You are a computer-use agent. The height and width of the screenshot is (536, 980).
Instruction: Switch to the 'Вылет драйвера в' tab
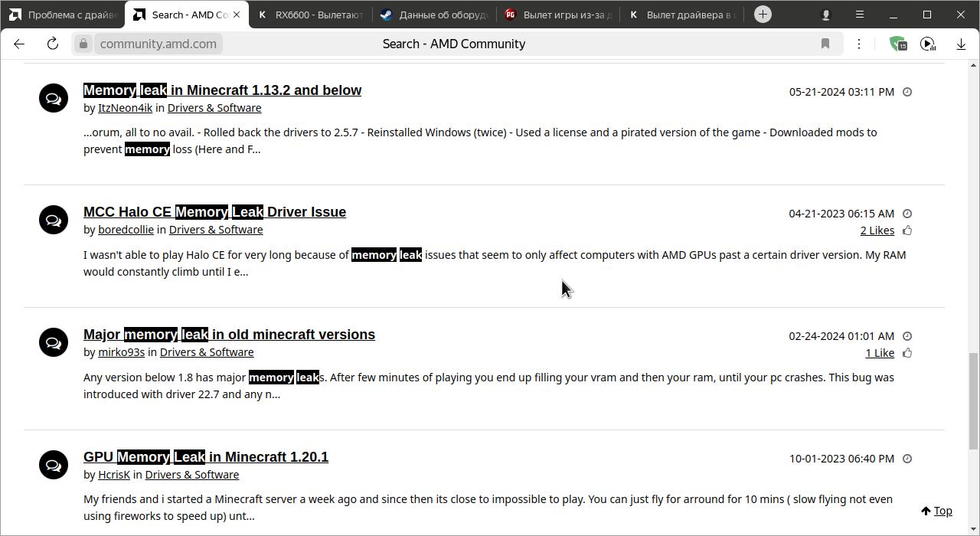tap(683, 15)
